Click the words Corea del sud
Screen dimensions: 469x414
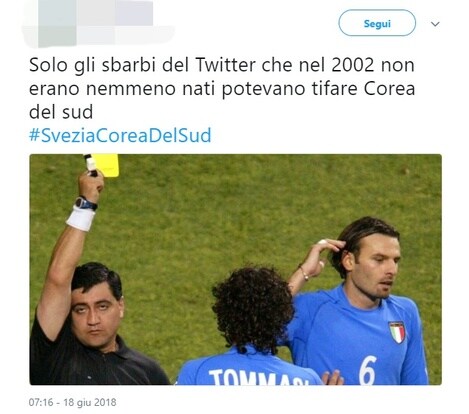[x=222, y=100]
